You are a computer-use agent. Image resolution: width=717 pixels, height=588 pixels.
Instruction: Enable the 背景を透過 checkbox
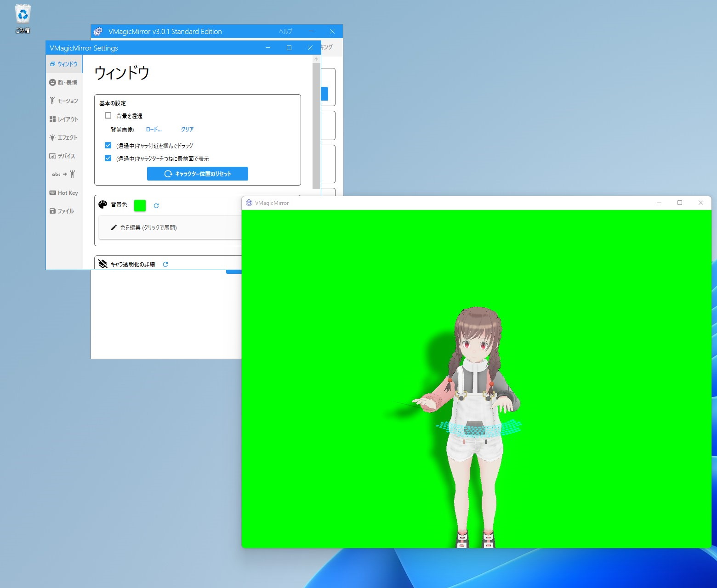108,115
